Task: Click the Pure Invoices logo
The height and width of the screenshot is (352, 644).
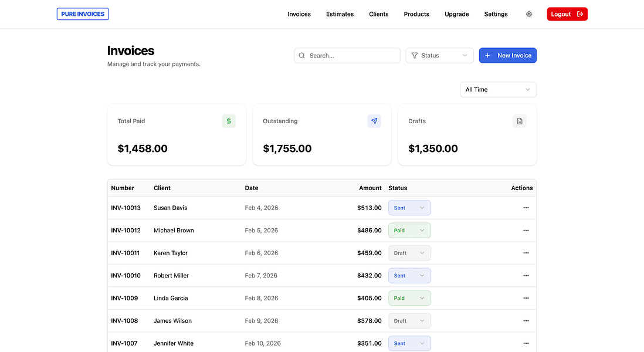Action: [82, 13]
